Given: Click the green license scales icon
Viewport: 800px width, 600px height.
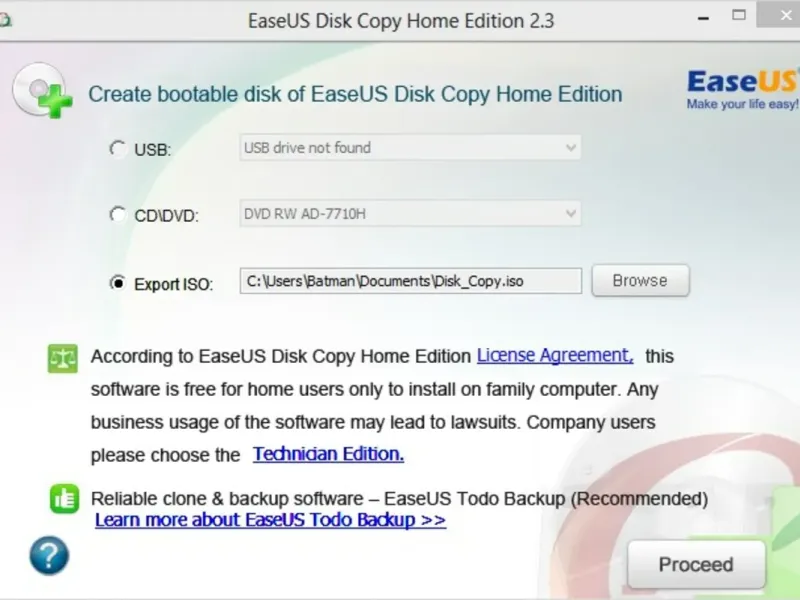Looking at the screenshot, I should click(x=63, y=358).
